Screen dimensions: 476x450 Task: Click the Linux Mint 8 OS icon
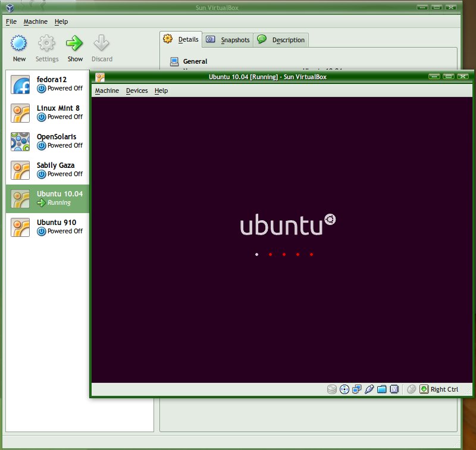(x=20, y=113)
